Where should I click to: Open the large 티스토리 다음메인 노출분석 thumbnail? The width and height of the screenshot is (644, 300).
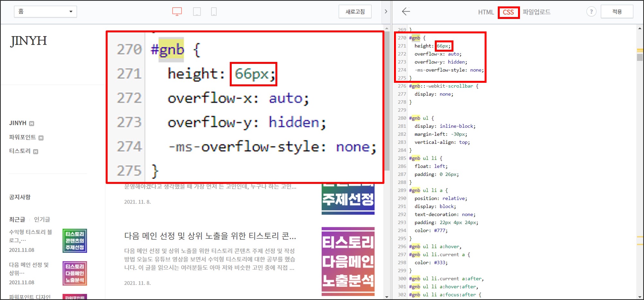[x=348, y=261]
